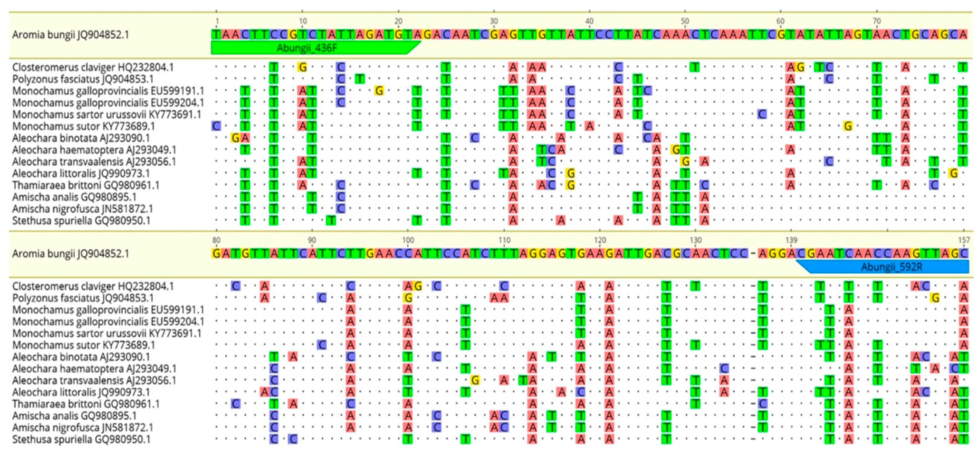Select Thamiaraea brittoni GQ980961.1 in the 1–79 block
980x455 pixels.
(x=86, y=185)
